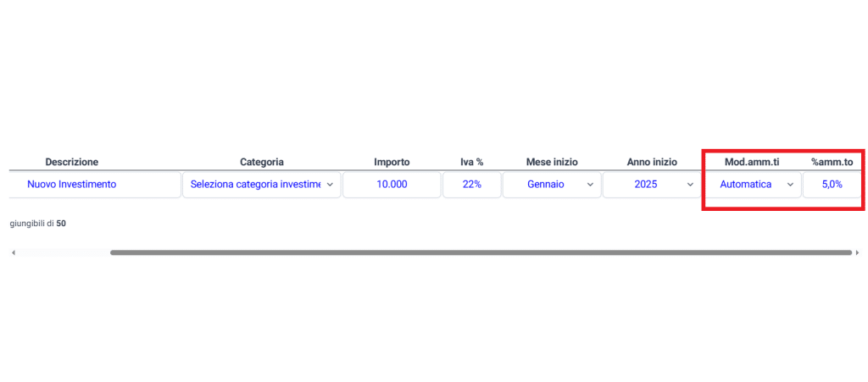Click the scroll right arrow of horizontal scrollbar
Image resolution: width=868 pixels, height=382 pixels.
coord(857,252)
